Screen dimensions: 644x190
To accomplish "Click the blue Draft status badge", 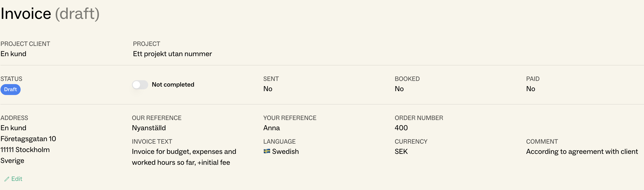I will pyautogui.click(x=10, y=90).
